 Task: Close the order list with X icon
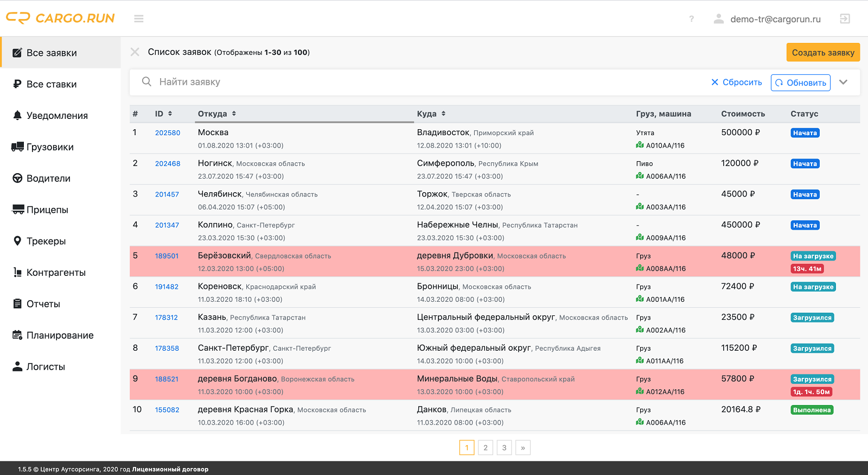135,52
